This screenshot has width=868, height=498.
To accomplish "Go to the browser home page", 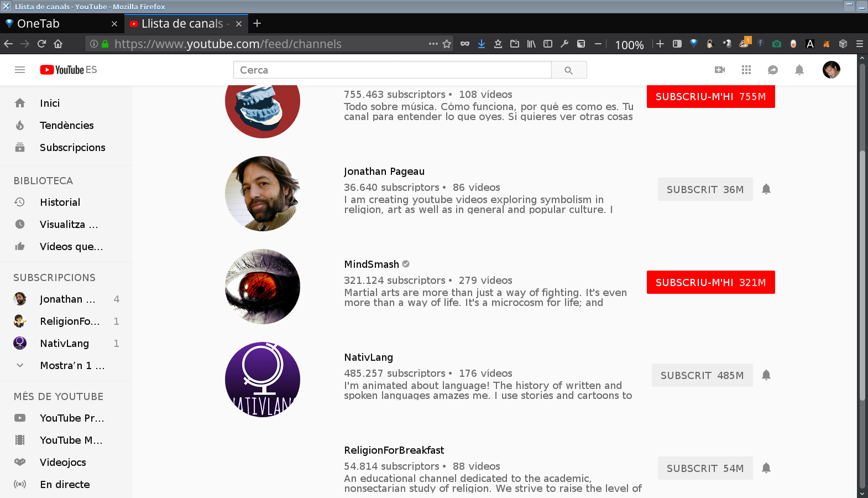I will click(x=58, y=44).
